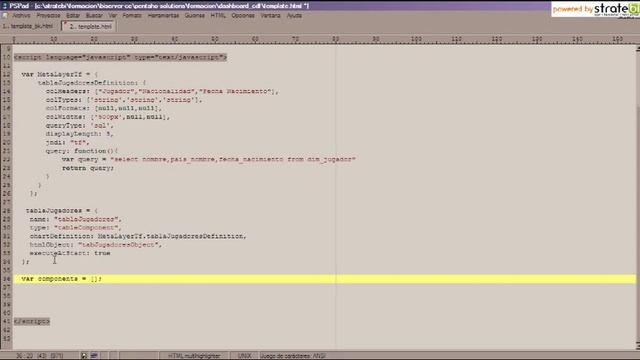The height and width of the screenshot is (360, 640).
Task: Click the 'chartDefinition' line
Action: pos(138,236)
